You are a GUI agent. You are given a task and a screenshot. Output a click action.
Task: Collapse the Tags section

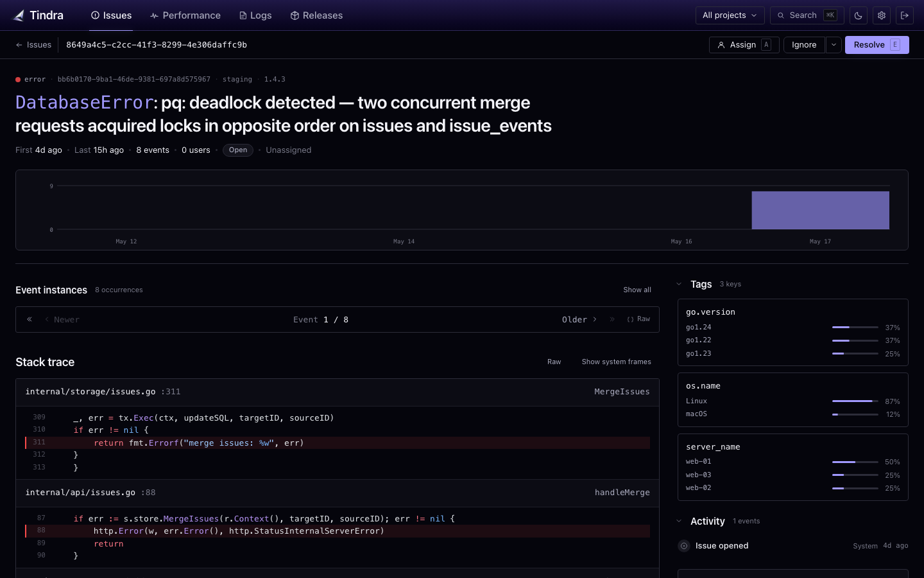[679, 284]
